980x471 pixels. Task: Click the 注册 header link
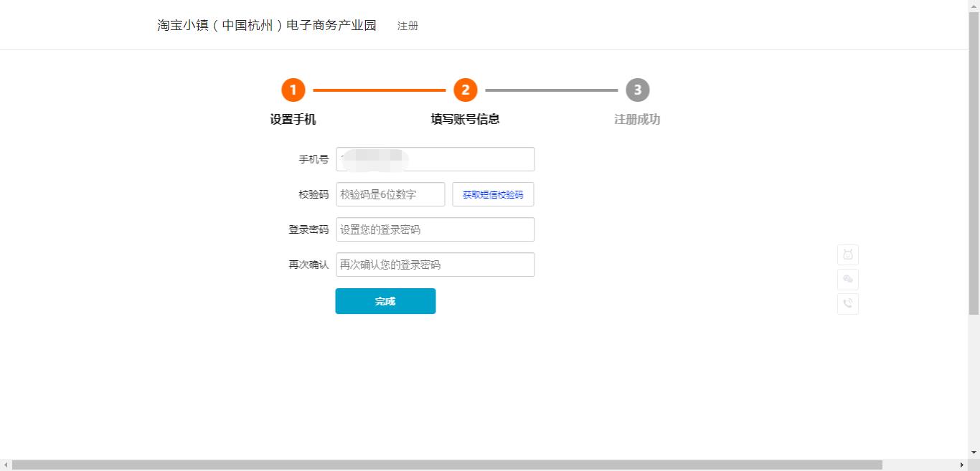click(x=407, y=26)
